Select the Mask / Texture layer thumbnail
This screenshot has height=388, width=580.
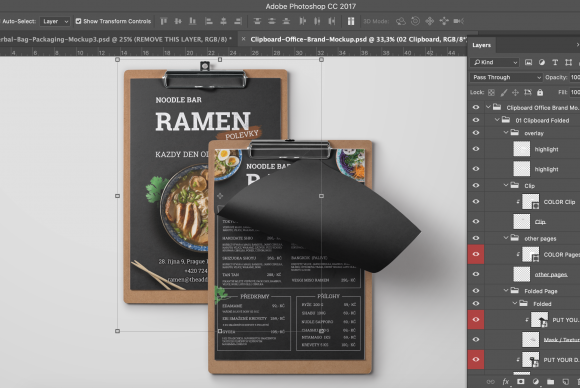click(x=530, y=340)
